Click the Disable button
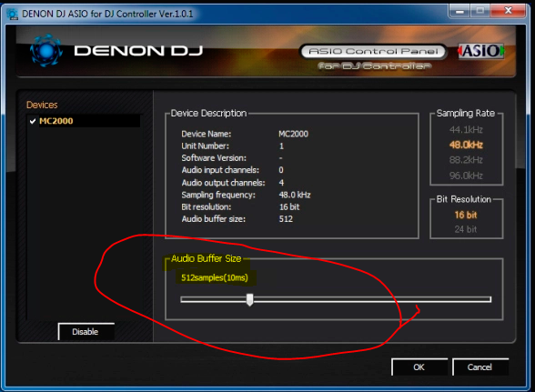Image resolution: width=535 pixels, height=392 pixels. [86, 332]
